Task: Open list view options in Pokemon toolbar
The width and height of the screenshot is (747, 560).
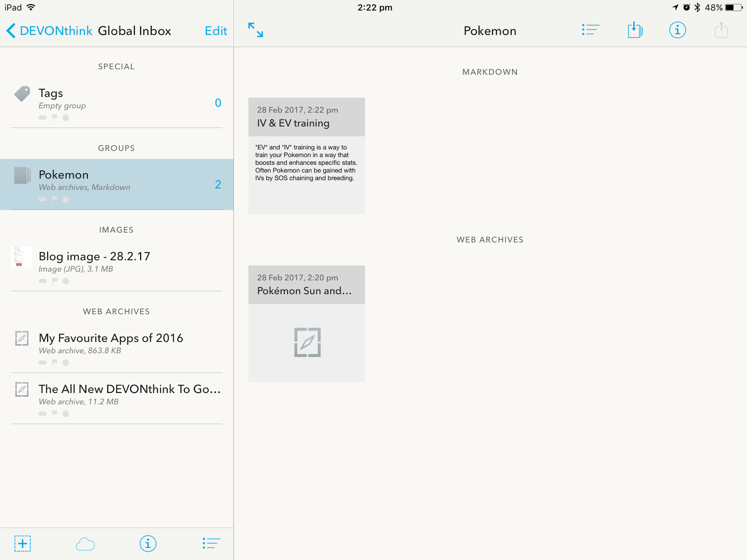Action: [x=590, y=30]
